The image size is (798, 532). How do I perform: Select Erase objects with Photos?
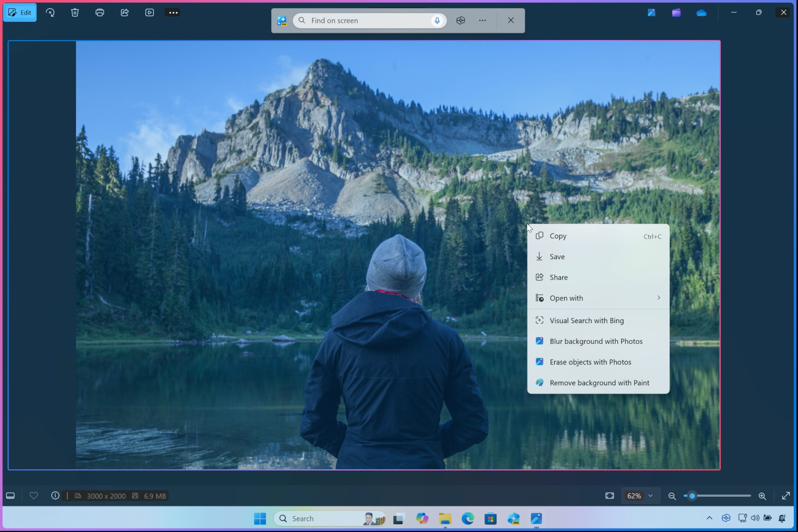click(590, 362)
